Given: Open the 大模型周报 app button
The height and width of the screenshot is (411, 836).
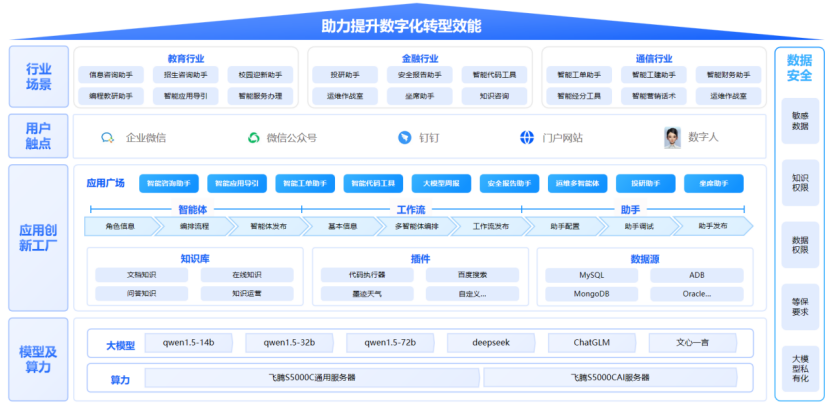Looking at the screenshot, I should tap(440, 184).
